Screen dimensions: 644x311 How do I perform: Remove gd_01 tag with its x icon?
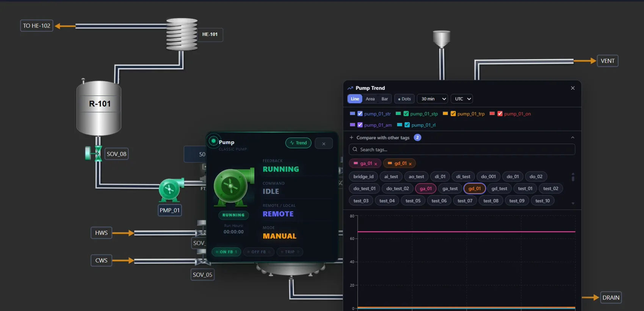pyautogui.click(x=410, y=164)
